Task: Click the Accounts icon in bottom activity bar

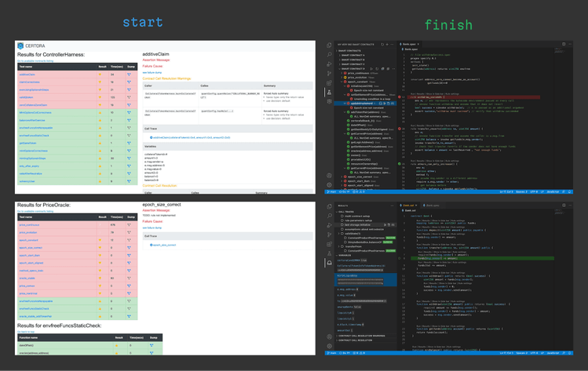Action: coord(329,337)
